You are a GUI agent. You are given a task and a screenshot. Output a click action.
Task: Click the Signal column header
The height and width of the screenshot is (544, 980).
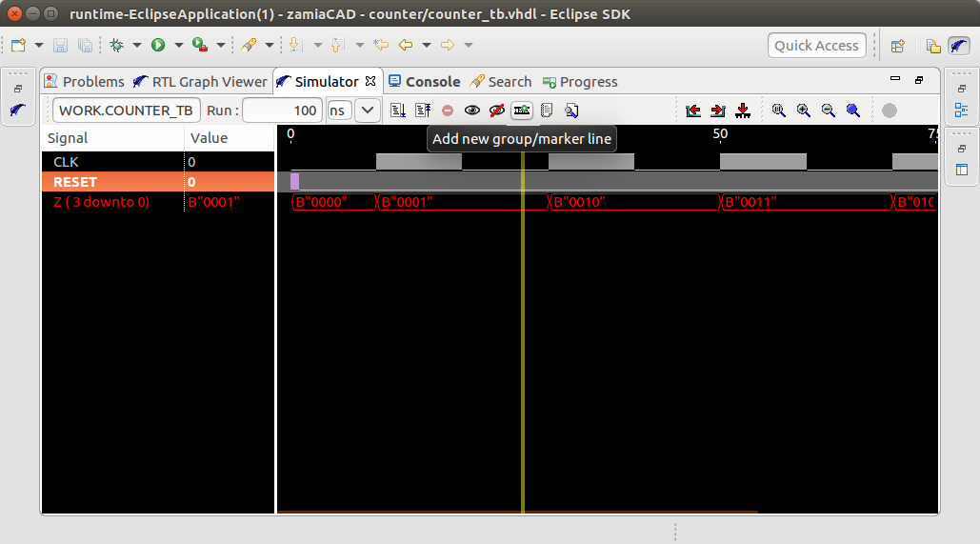point(112,138)
